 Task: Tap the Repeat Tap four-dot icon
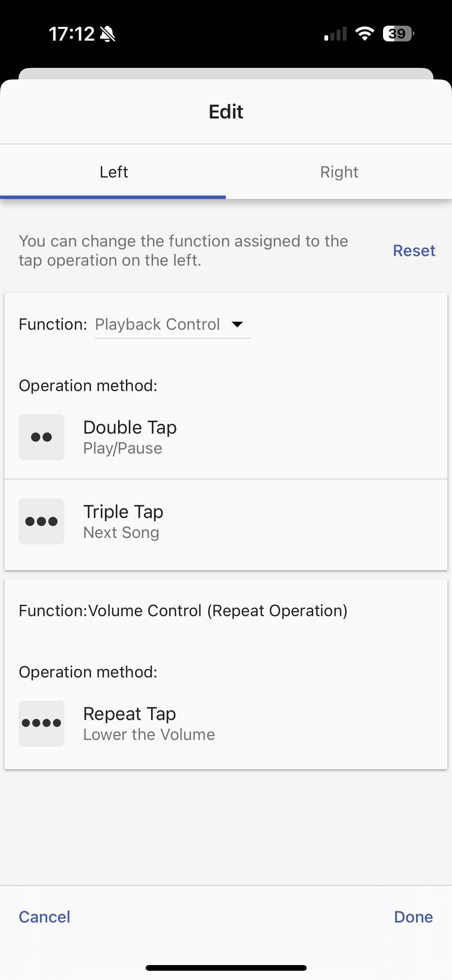(41, 723)
